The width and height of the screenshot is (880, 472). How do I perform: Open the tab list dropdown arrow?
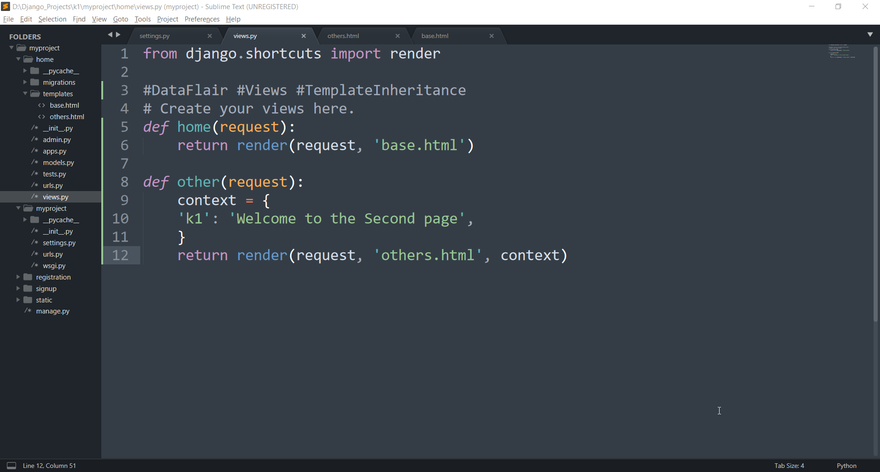[x=869, y=35]
